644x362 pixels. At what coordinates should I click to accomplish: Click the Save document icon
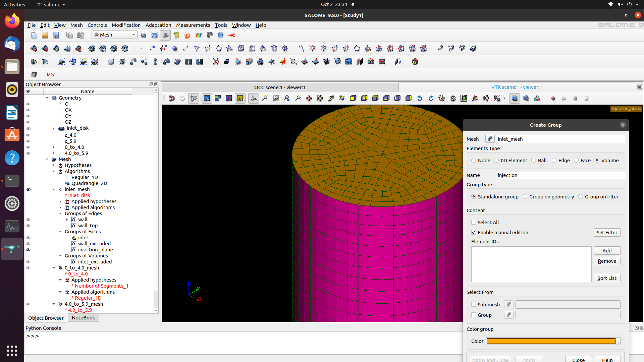point(56,35)
